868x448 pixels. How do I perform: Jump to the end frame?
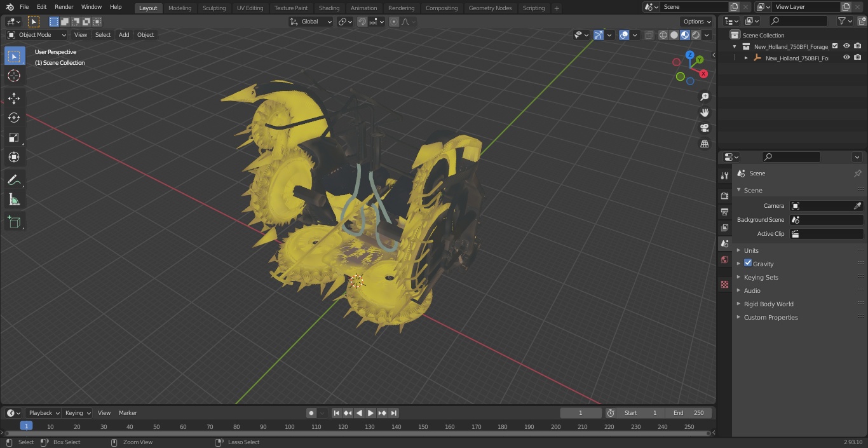coord(394,413)
